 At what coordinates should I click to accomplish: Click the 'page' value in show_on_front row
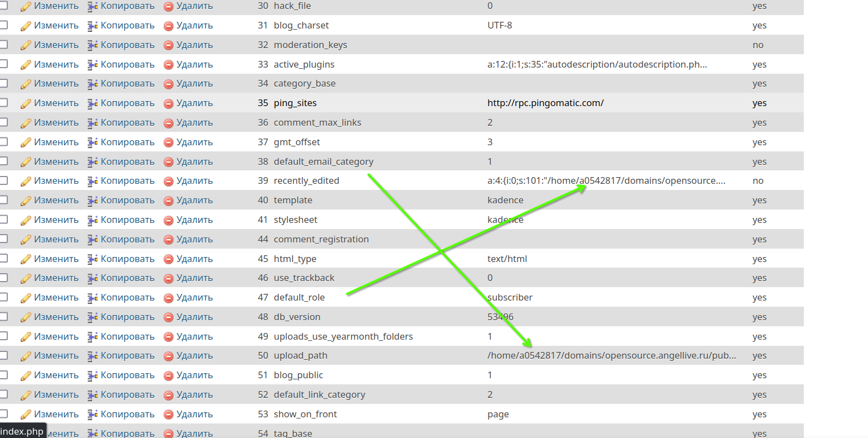498,415
